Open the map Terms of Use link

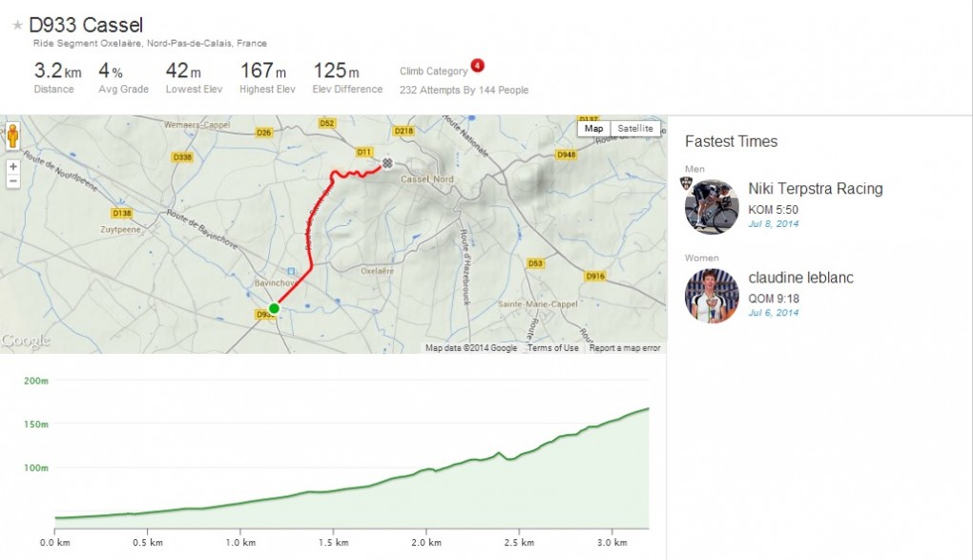point(553,348)
